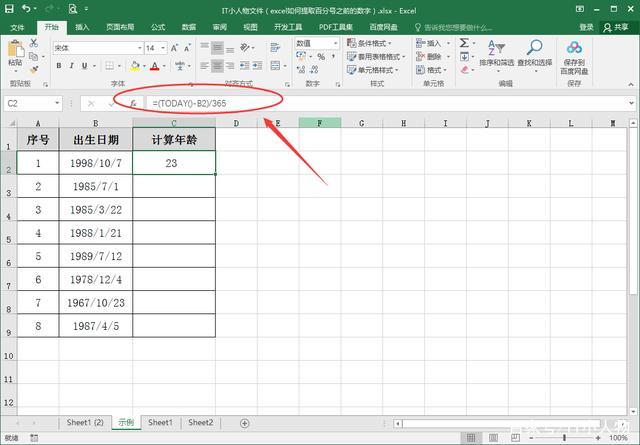This screenshot has height=445, width=640.
Task: Click the Increase Indent icon
Action: [x=257, y=65]
